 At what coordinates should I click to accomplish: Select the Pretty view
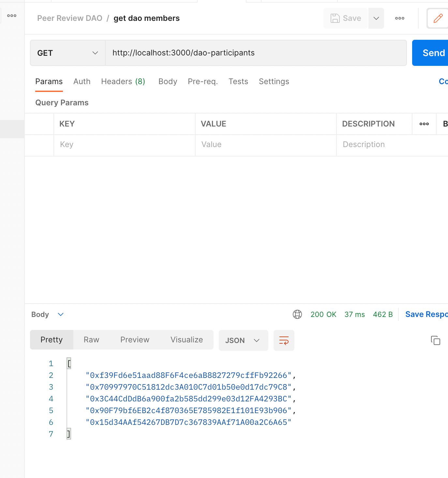52,340
